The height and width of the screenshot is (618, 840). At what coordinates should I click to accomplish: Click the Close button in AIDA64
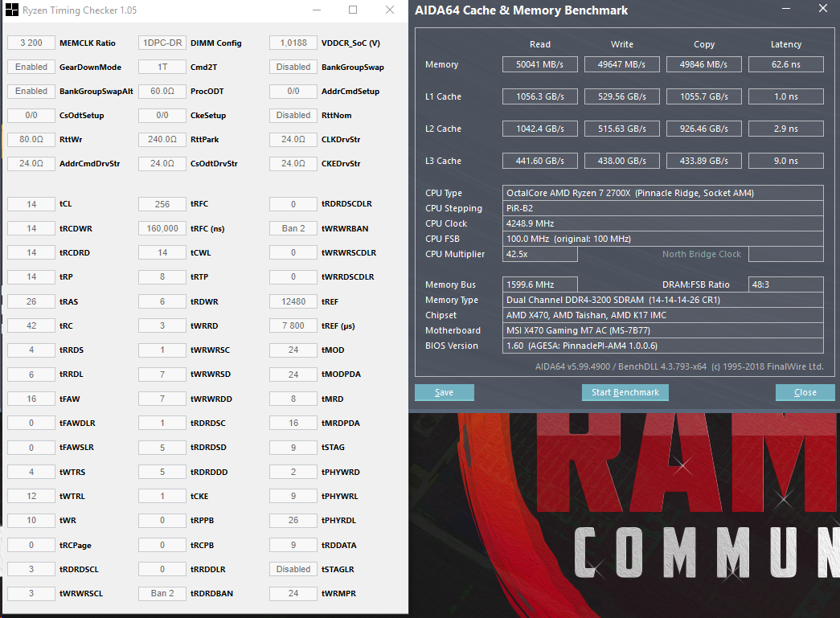click(805, 392)
